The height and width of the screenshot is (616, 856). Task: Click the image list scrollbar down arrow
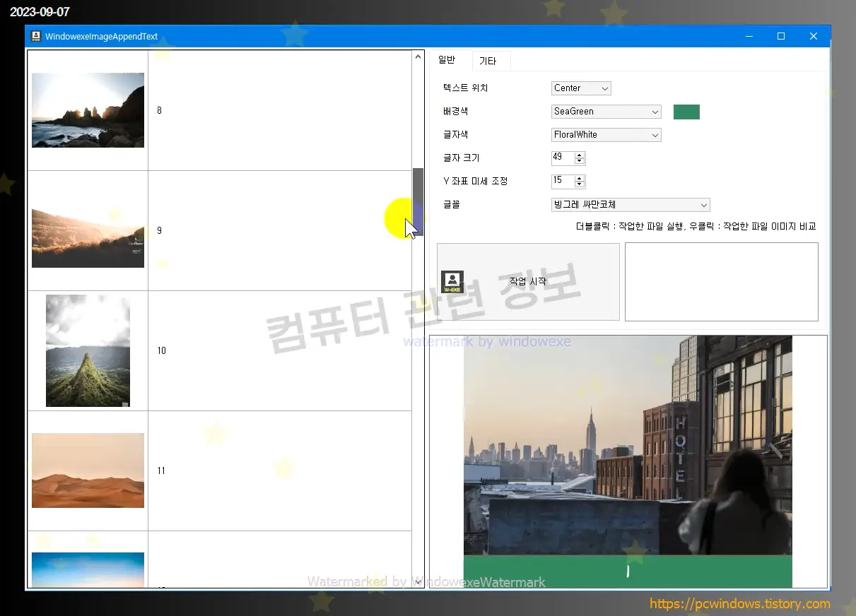pos(418,581)
